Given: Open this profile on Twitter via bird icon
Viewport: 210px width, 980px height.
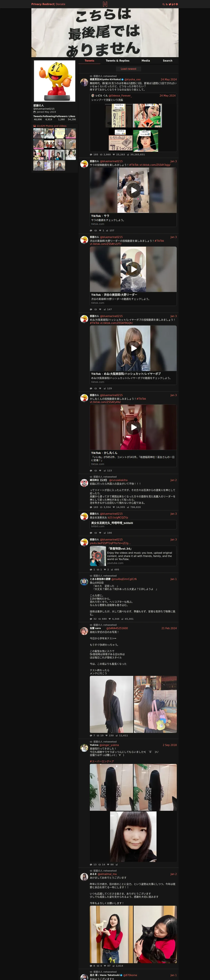Looking at the screenshot, I should [x=170, y=4].
